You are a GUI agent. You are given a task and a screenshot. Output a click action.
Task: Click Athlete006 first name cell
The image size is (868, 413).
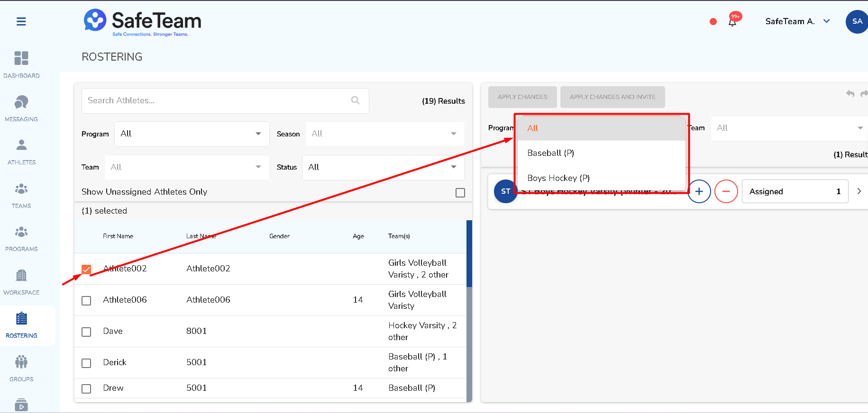click(x=125, y=300)
